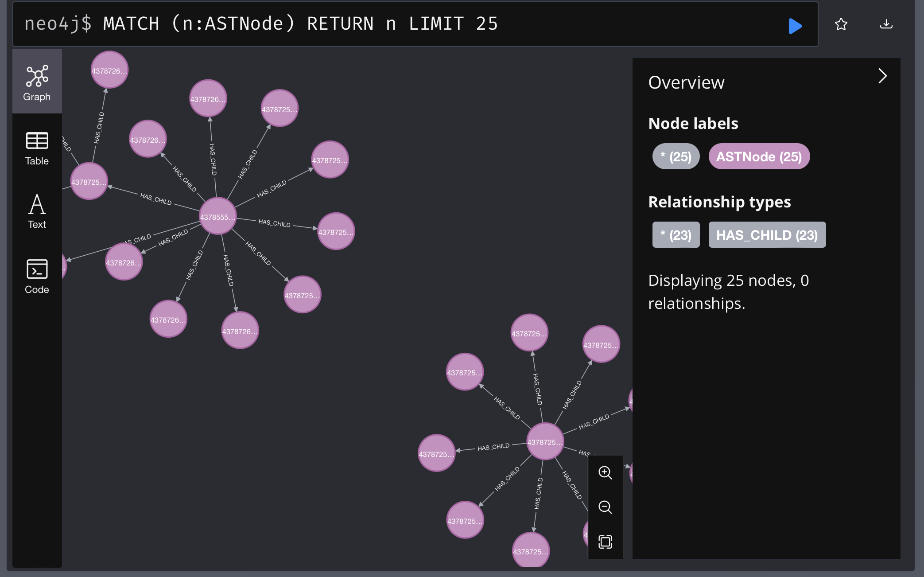Select the HAS_CHILD (23) relationship button
The width and height of the screenshot is (924, 577).
[x=767, y=234]
